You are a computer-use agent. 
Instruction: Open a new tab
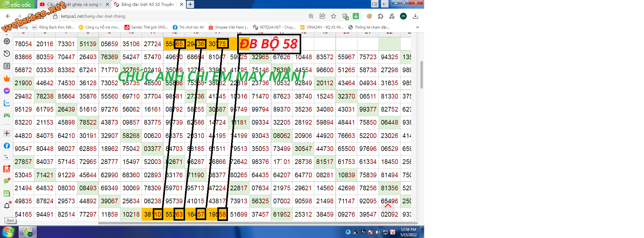(x=190, y=4)
